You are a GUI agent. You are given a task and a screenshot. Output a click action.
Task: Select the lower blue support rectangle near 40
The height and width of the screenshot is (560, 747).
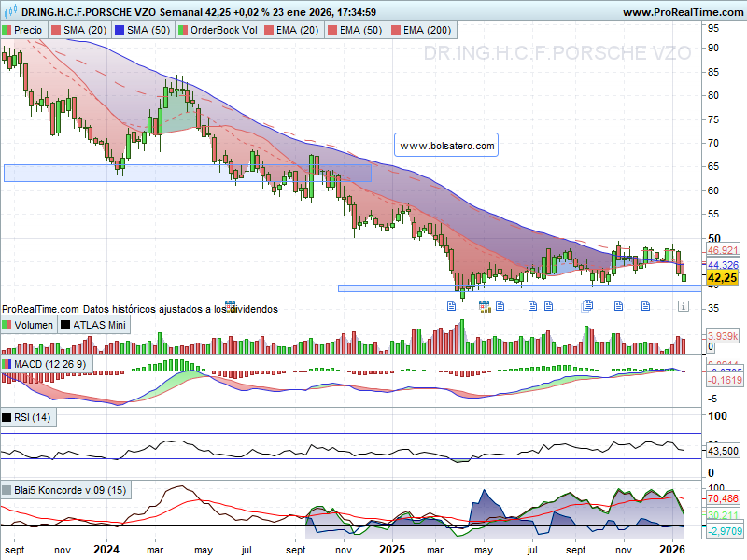coord(520,288)
